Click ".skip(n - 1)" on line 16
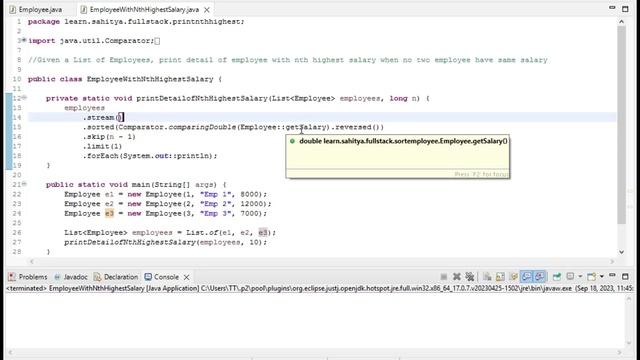640x360 pixels. [x=109, y=137]
